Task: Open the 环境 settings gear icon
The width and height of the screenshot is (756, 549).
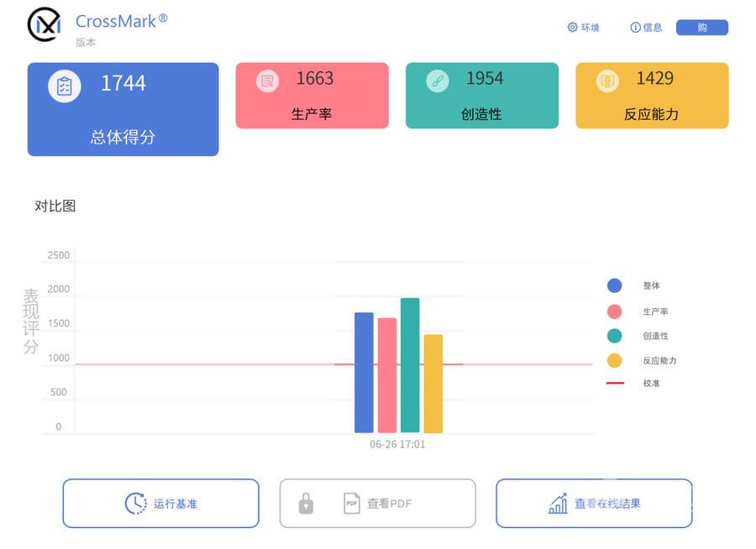Action: [x=572, y=27]
